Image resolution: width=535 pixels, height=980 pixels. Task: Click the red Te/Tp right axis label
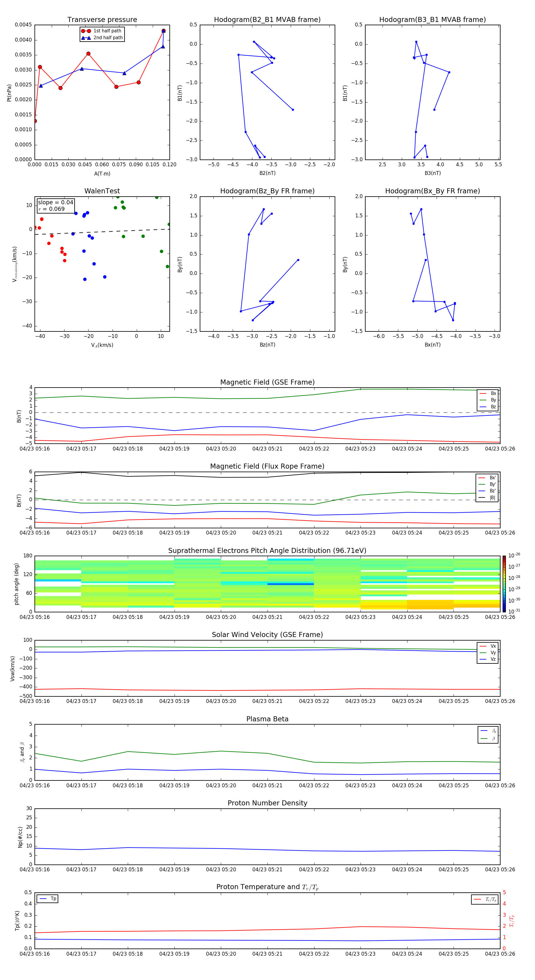tap(512, 921)
